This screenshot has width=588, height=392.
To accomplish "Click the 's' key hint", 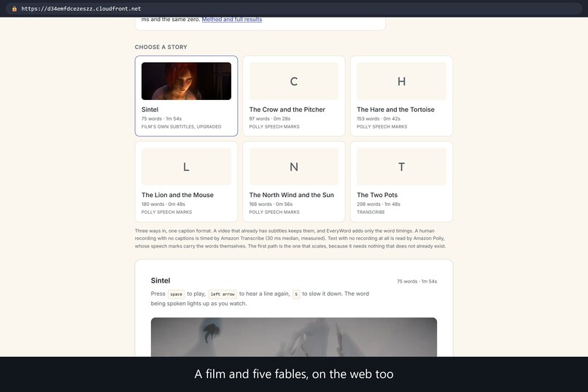I will [x=296, y=294].
